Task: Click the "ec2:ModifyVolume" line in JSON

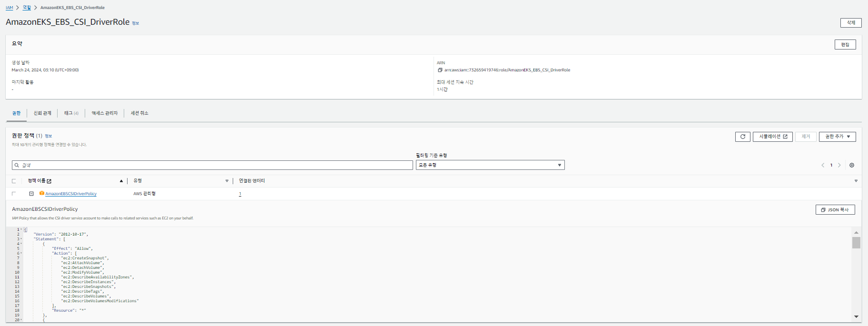Action: 82,272
